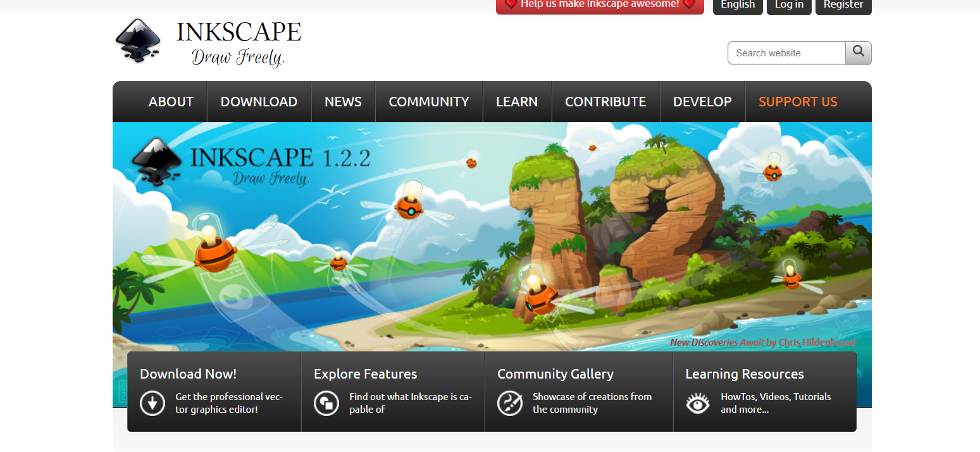Open the DOWNLOAD menu
The width and height of the screenshot is (980, 452).
click(259, 102)
